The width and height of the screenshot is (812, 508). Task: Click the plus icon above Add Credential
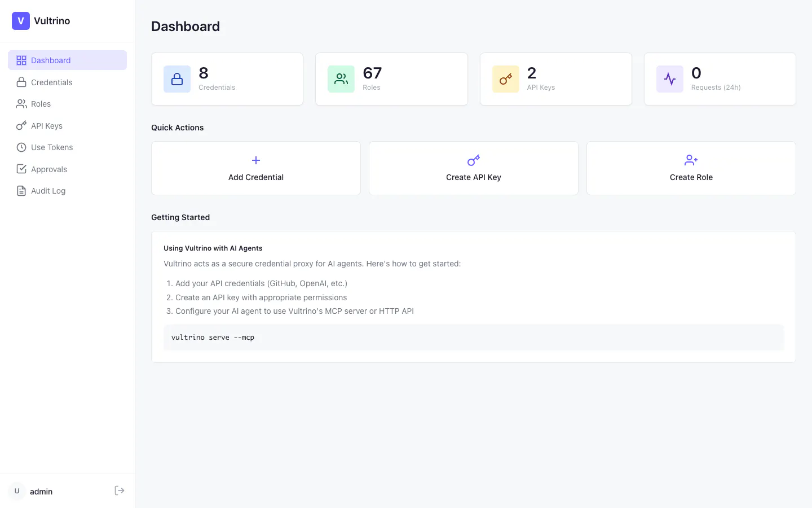(256, 160)
